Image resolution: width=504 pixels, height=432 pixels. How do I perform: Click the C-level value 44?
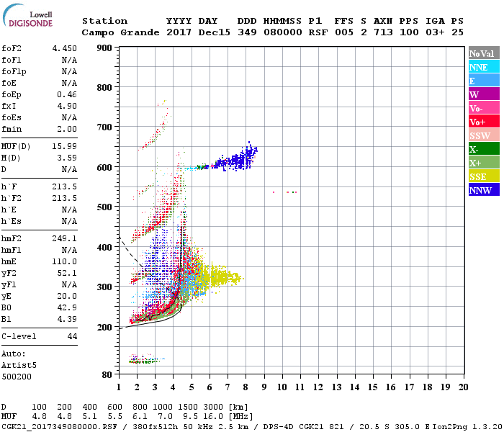tap(72, 336)
